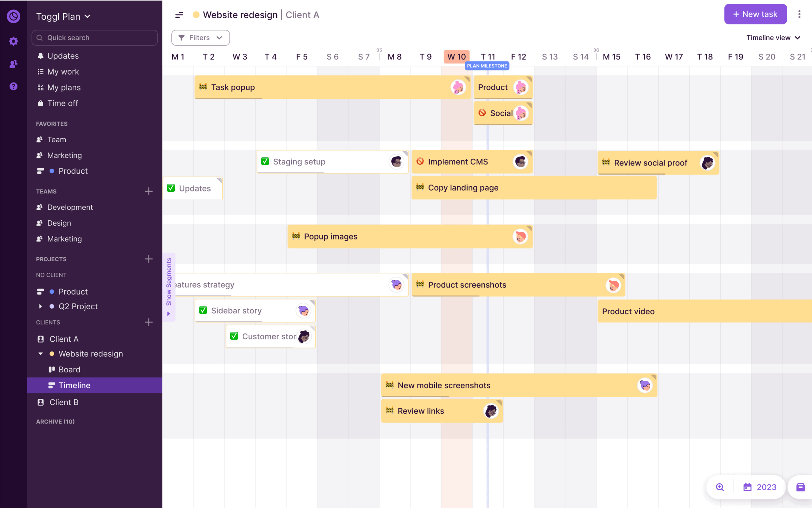Toggle the Customer story done checkbox

[x=234, y=336]
